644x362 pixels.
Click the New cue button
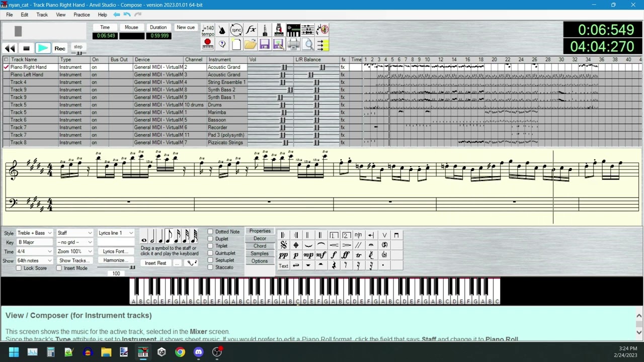[x=185, y=27]
